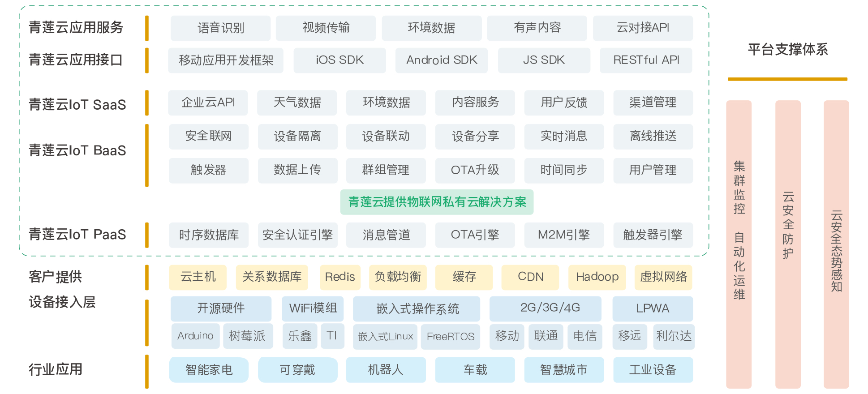Viewport: 868px width, 394px height.
Task: Click the M2M引擎 box
Action: coord(563,235)
